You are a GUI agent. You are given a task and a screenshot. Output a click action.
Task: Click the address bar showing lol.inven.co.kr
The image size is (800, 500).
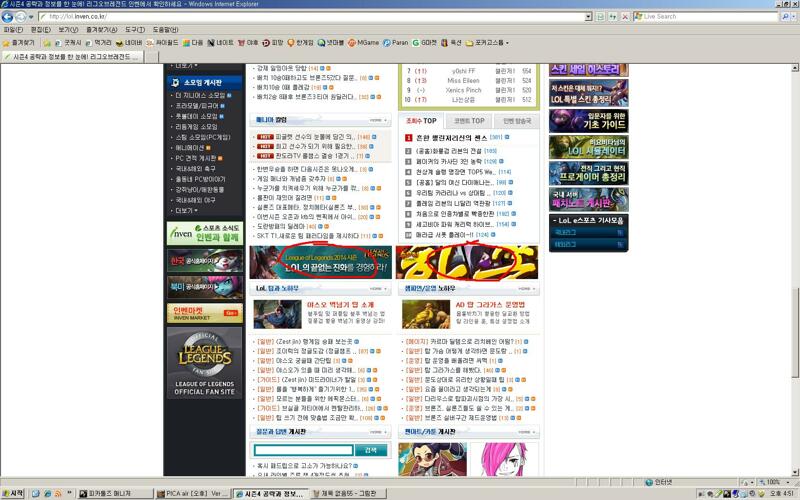(x=312, y=17)
